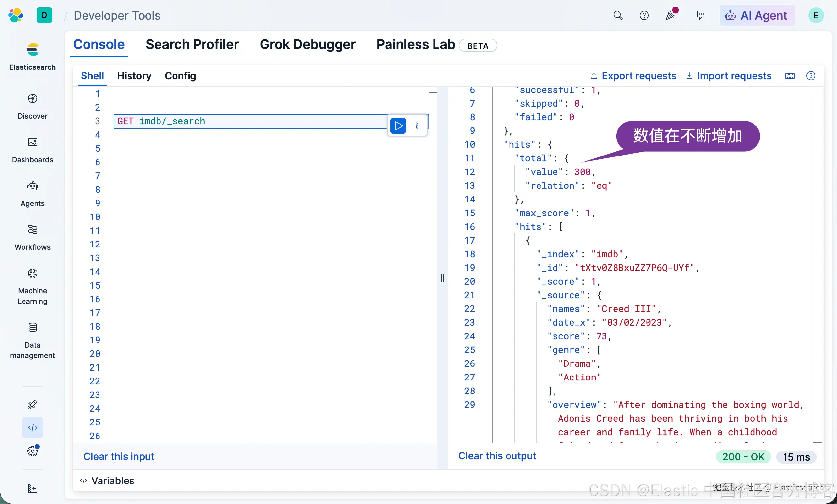Open the D space selector avatar

click(x=44, y=15)
